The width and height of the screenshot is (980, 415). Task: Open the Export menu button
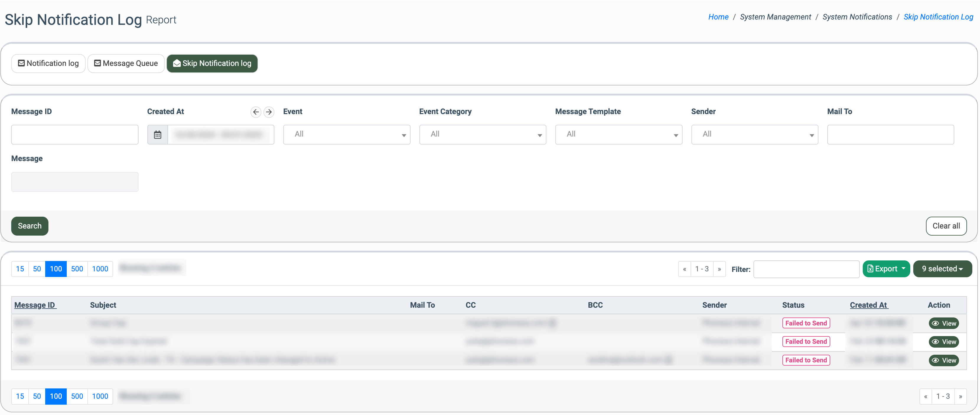click(886, 269)
